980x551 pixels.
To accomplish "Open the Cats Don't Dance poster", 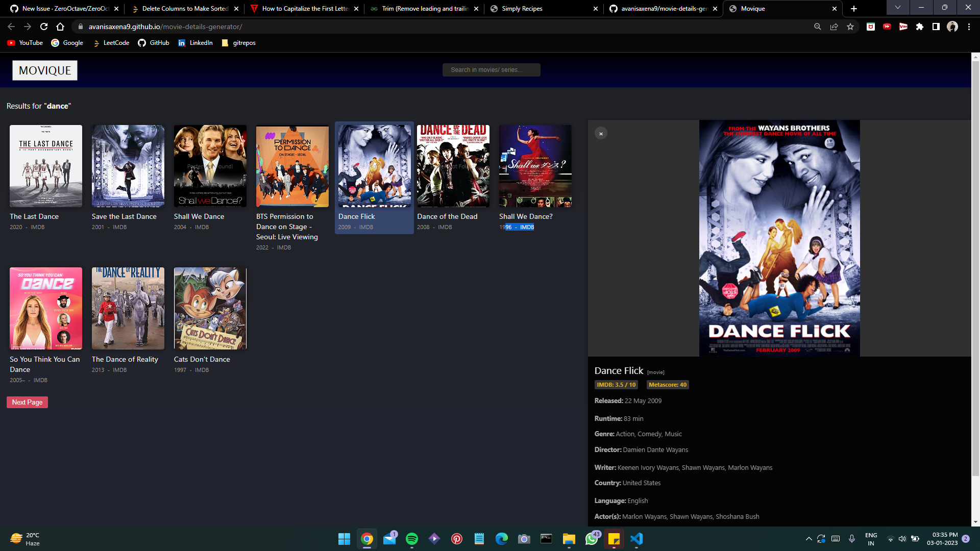I will tap(210, 308).
